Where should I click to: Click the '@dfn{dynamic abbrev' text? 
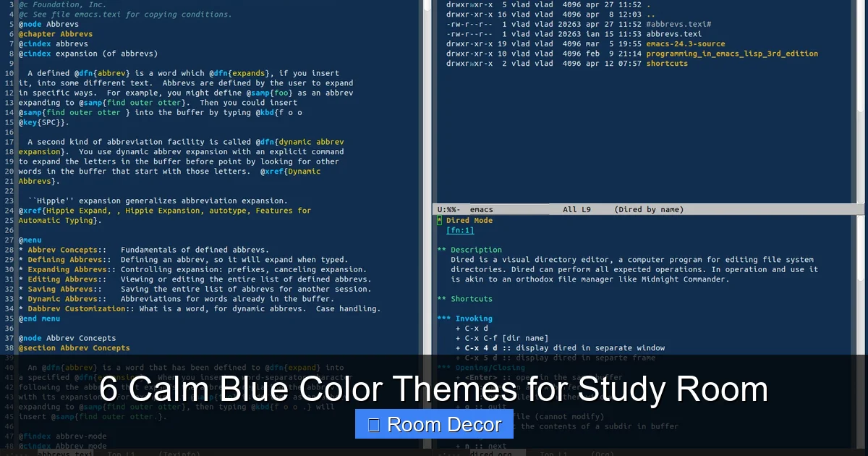click(299, 142)
